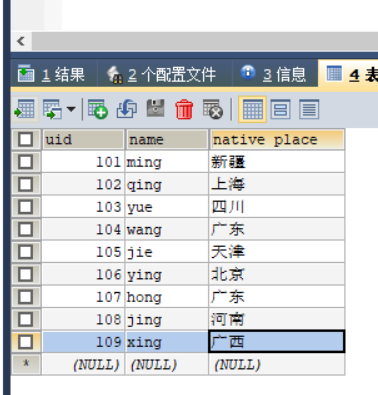Viewport: 378px width, 395px height.
Task: Select the name cell ying
Action: (167, 274)
